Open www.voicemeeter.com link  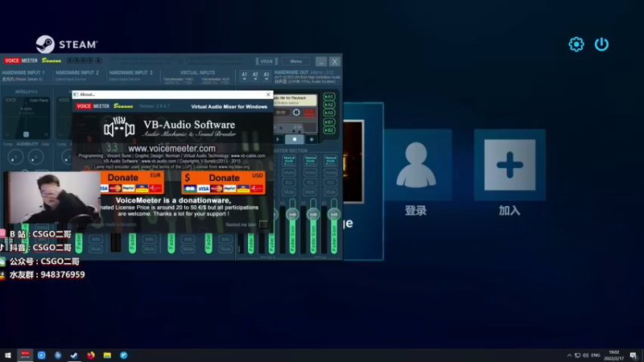click(x=171, y=149)
